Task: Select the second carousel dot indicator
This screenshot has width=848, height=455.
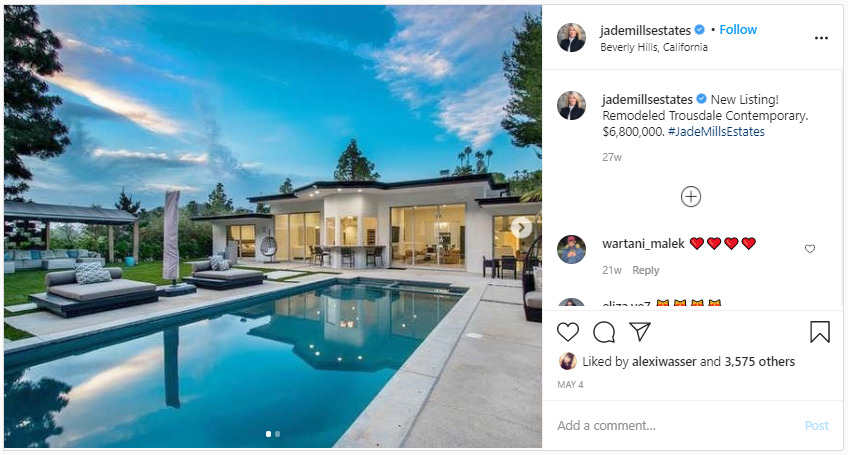Action: point(277,434)
